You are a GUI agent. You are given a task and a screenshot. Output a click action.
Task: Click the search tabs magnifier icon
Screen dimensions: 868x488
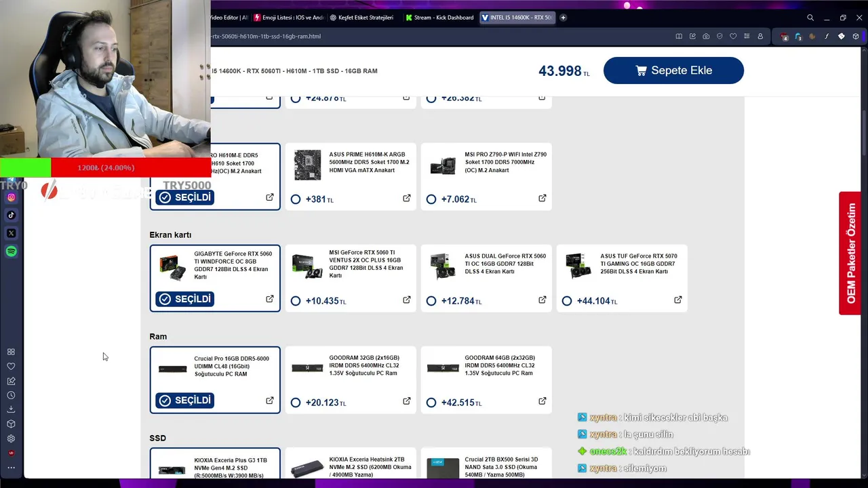coord(810,18)
